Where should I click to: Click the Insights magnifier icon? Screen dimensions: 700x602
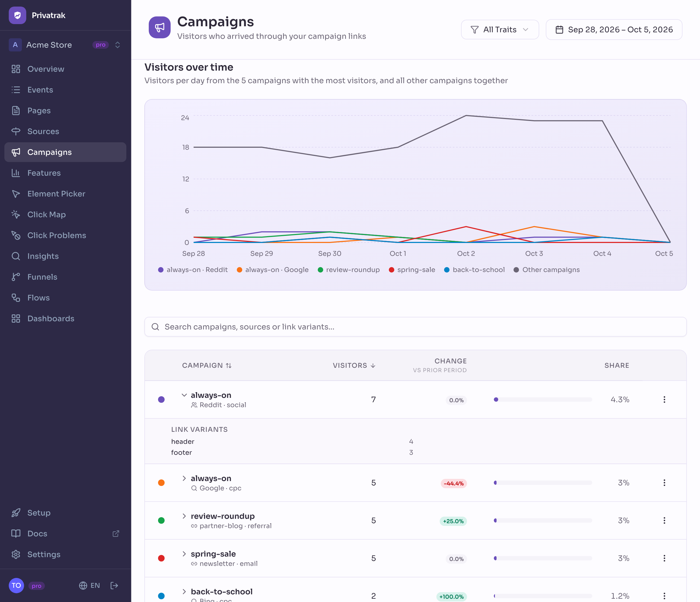[16, 256]
